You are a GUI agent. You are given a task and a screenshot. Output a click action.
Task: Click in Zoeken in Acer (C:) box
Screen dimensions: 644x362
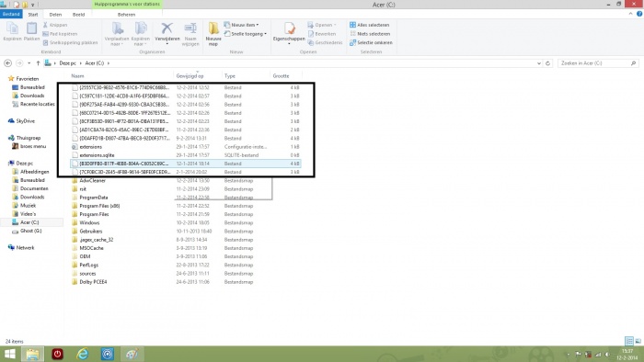click(x=598, y=63)
